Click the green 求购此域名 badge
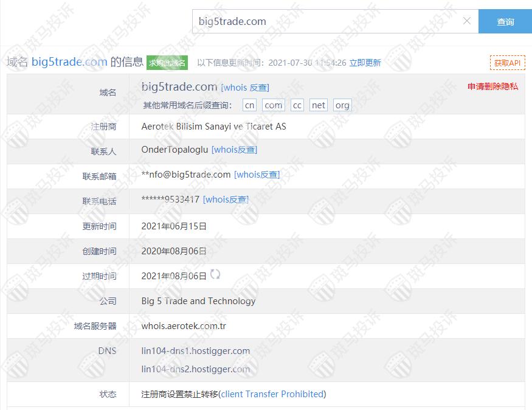The width and height of the screenshot is (532, 410). point(167,63)
